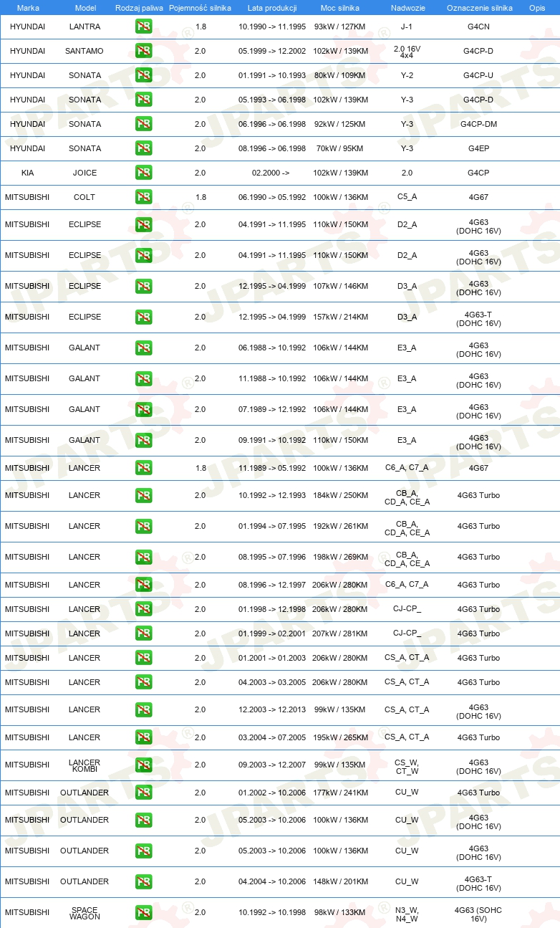Click fuel icon in Lancer 1.8 4G67 row
Screen dimensions: 560x928
click(143, 468)
